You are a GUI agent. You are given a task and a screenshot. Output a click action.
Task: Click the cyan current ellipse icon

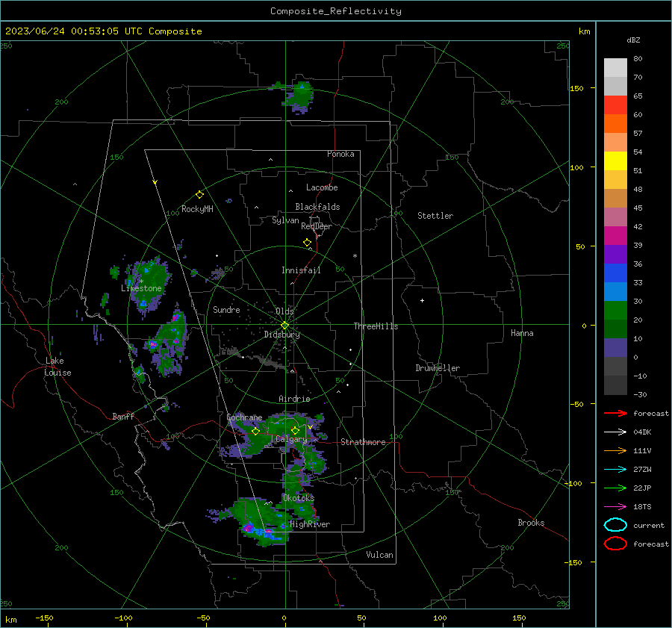[615, 525]
